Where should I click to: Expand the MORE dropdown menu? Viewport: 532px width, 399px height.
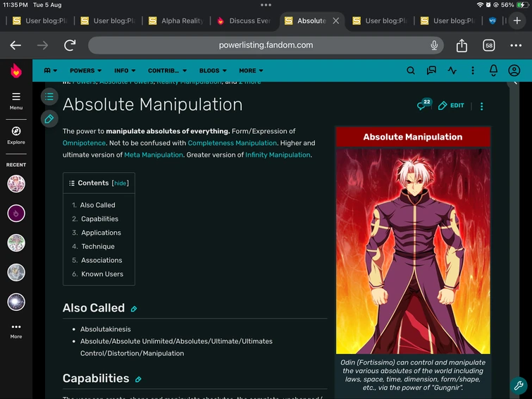pos(251,70)
